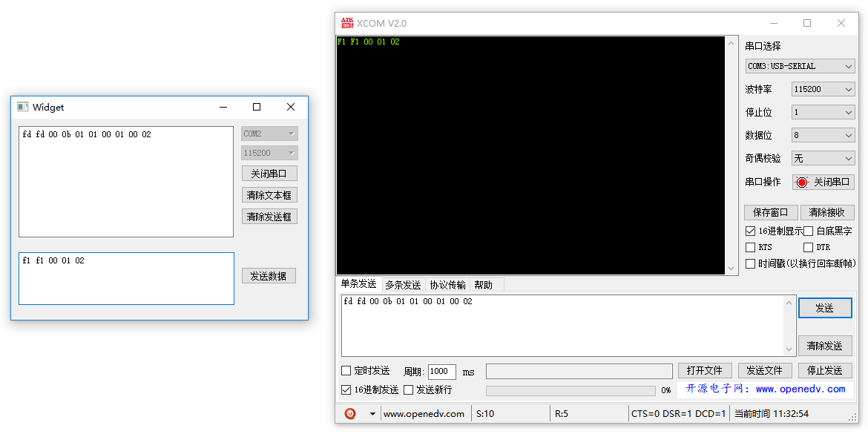The width and height of the screenshot is (868, 434).
Task: Toggle the 时间戳 timestamp checkbox
Action: tap(751, 263)
